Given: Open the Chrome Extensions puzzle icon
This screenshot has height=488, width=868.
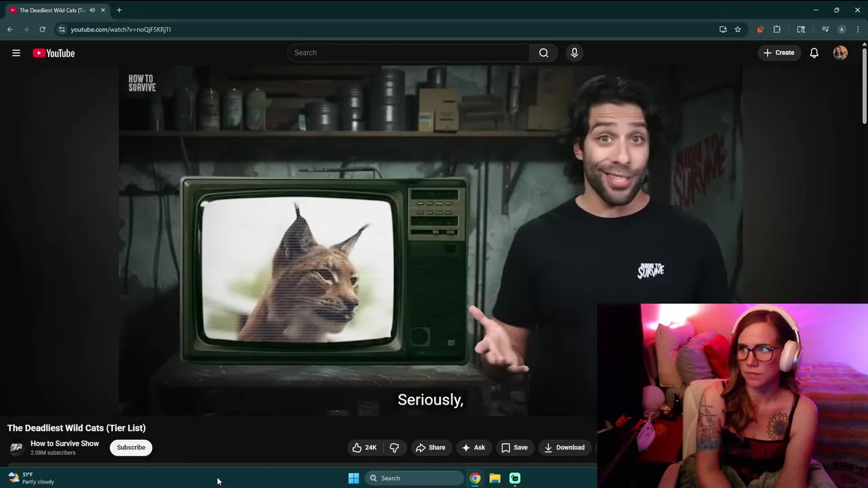Looking at the screenshot, I should click(x=777, y=29).
